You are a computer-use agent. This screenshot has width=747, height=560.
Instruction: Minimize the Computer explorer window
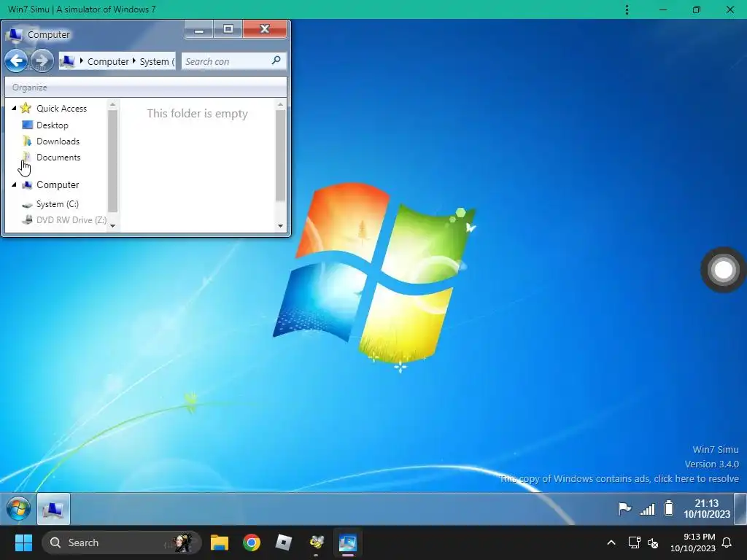(199, 29)
